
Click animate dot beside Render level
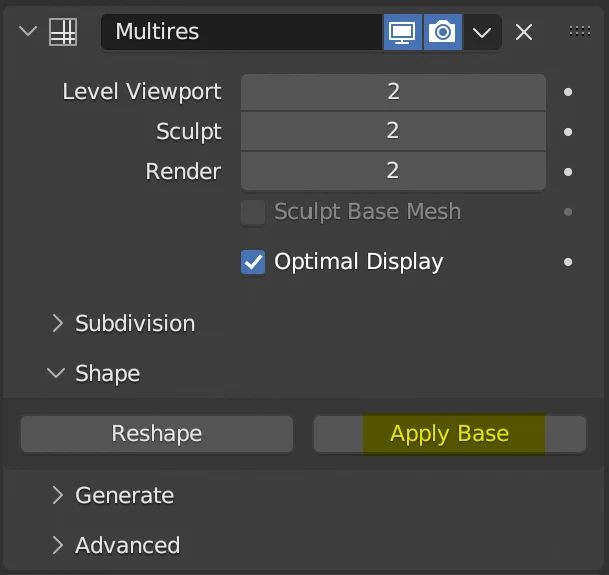coord(568,172)
